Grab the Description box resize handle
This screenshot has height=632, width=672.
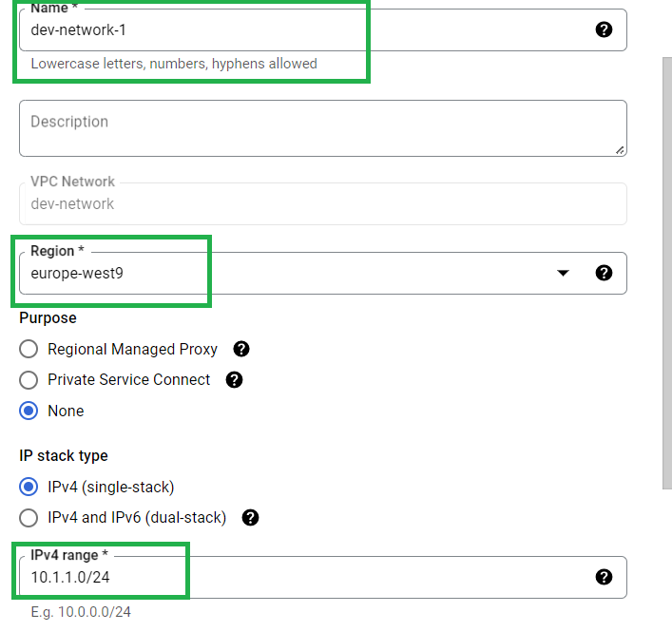pos(620,150)
